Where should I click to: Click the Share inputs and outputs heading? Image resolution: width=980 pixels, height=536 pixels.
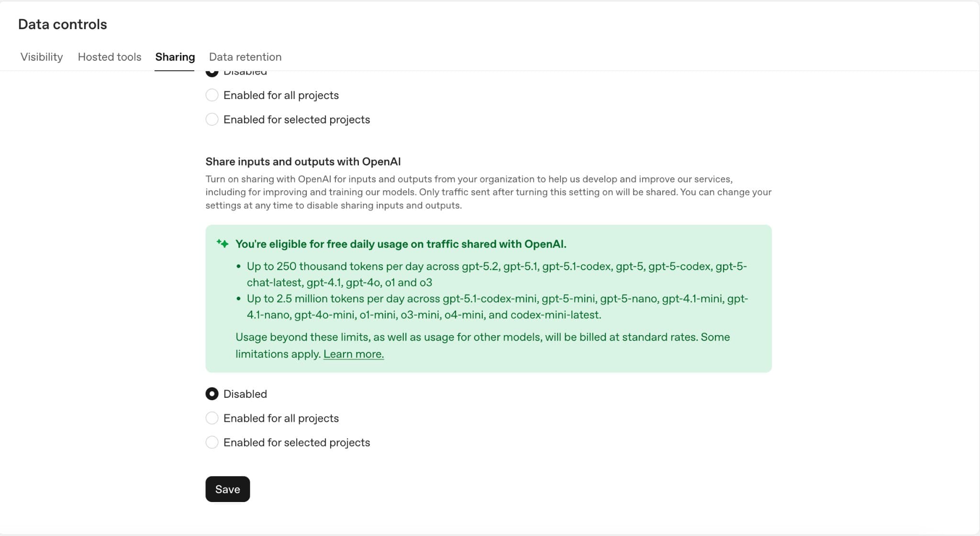click(x=303, y=162)
